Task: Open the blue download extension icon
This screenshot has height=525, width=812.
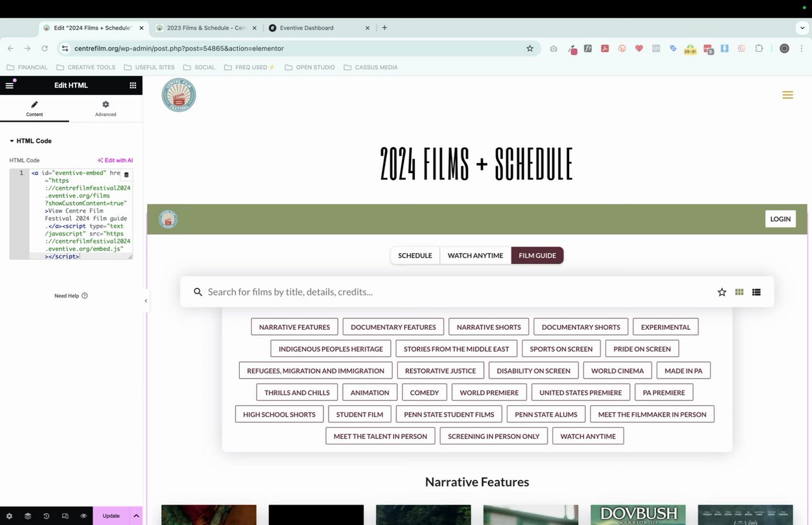Action: (x=724, y=48)
